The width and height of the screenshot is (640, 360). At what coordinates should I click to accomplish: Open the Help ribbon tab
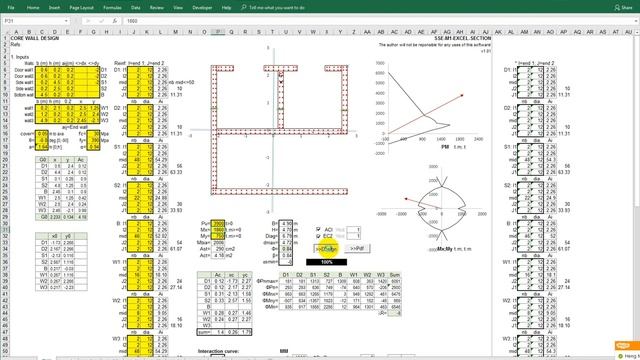[226, 7]
